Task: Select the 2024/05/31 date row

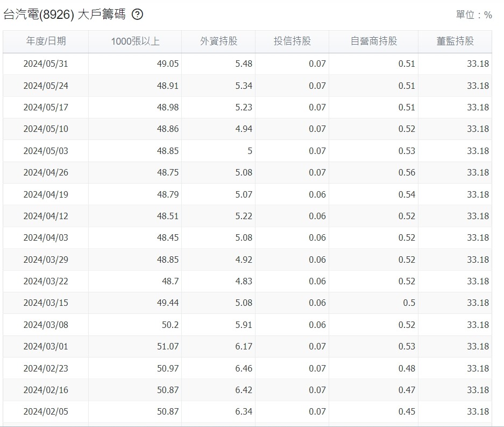Action: 46,64
